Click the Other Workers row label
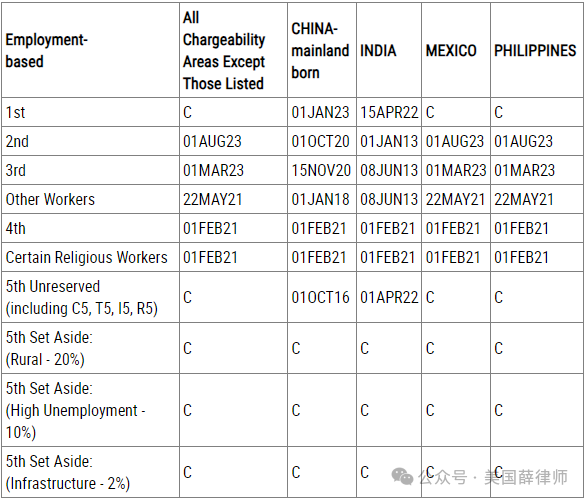Image resolution: width=586 pixels, height=500 pixels. pos(50,200)
